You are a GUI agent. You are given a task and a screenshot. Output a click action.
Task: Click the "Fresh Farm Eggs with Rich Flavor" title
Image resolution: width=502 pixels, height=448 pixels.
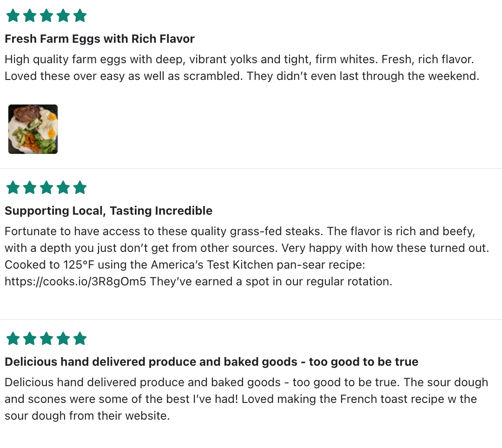pos(99,39)
